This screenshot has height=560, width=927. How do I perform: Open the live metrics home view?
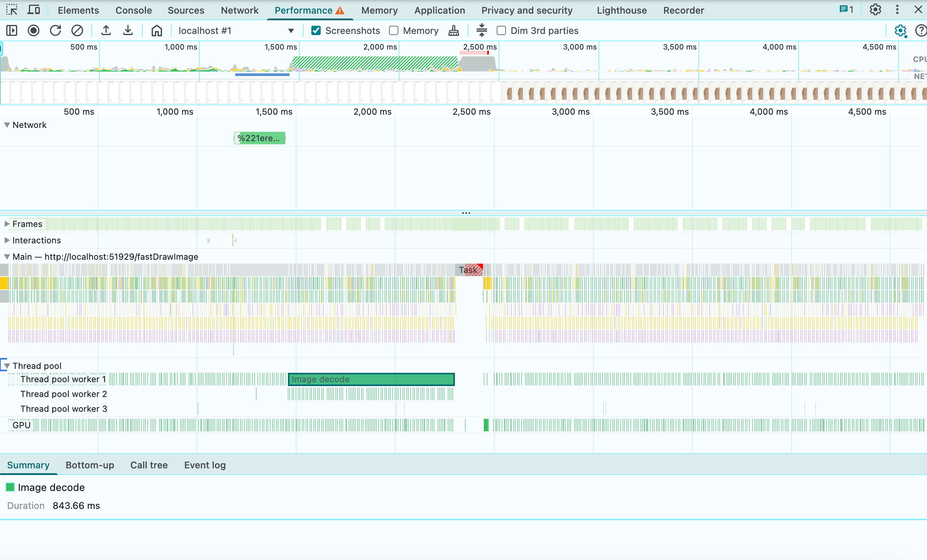coord(156,30)
